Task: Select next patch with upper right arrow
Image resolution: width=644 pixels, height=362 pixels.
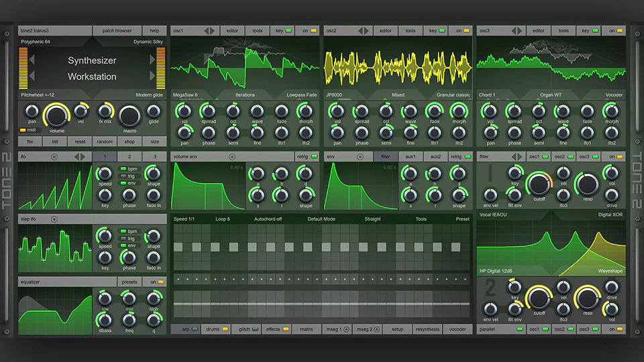Action: point(152,60)
